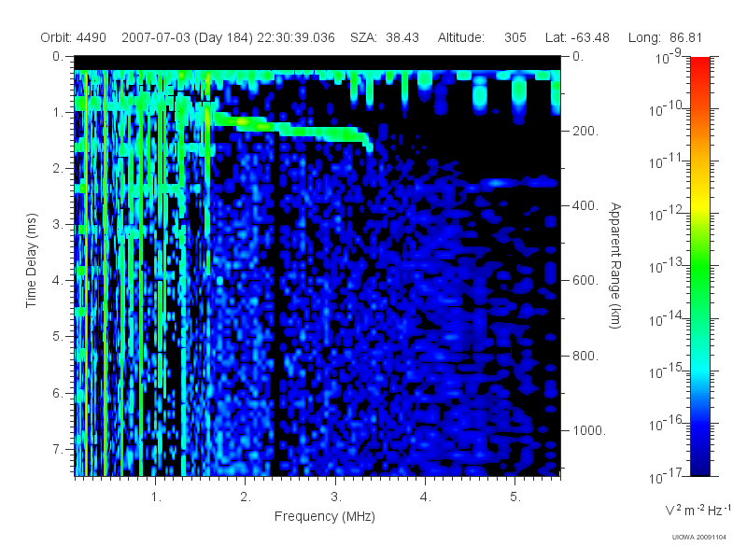Click the 1. tick on frequency axis

tap(156, 497)
